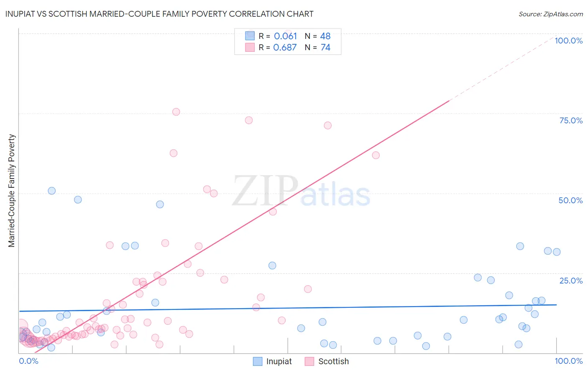Click the 75.0% y-axis tick label

[x=571, y=120]
